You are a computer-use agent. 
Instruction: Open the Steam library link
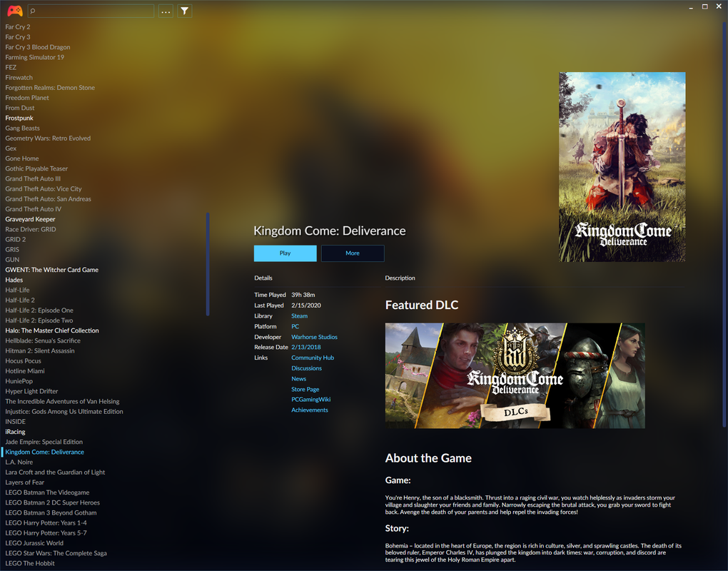(x=299, y=315)
